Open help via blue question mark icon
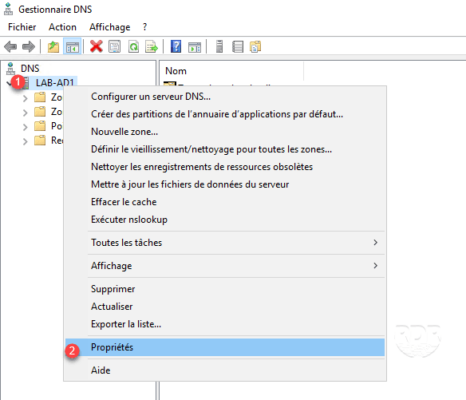The image size is (466, 400). [x=176, y=46]
